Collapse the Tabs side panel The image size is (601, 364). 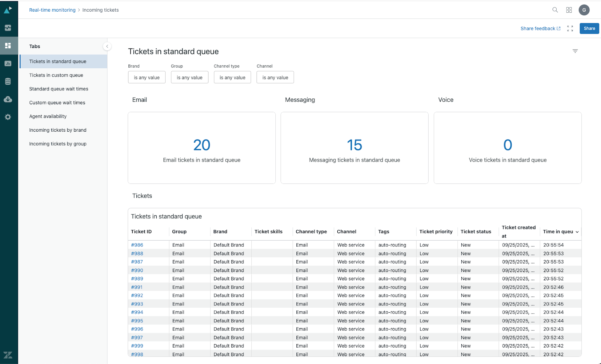click(107, 47)
